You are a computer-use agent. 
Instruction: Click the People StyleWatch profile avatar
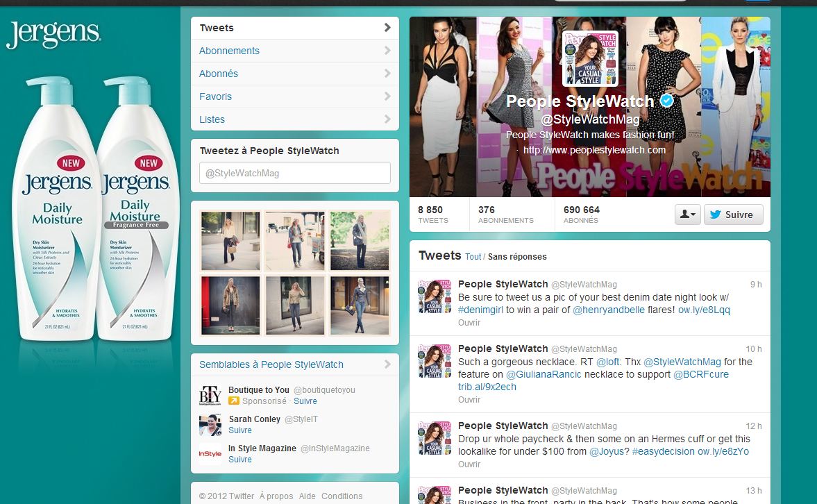pyautogui.click(x=589, y=58)
